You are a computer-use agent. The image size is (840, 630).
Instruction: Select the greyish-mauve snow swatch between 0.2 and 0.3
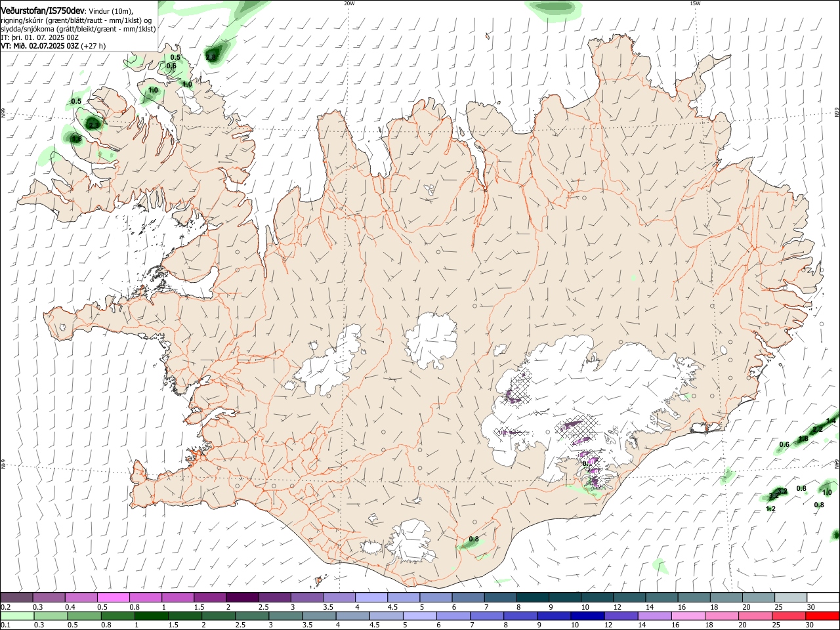(16, 598)
